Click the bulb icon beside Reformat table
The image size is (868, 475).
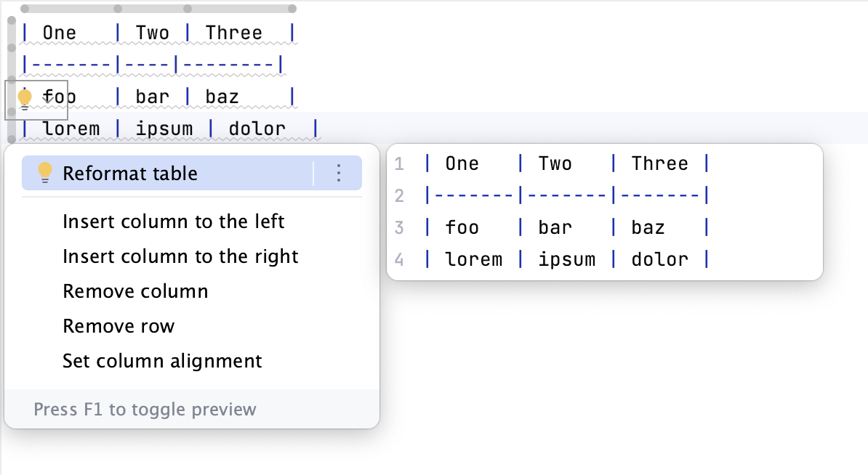tap(46, 173)
